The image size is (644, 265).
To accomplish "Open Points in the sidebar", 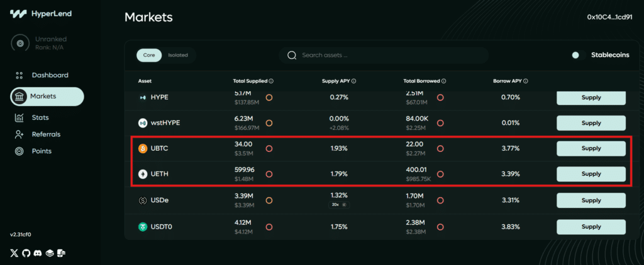I will click(x=34, y=151).
